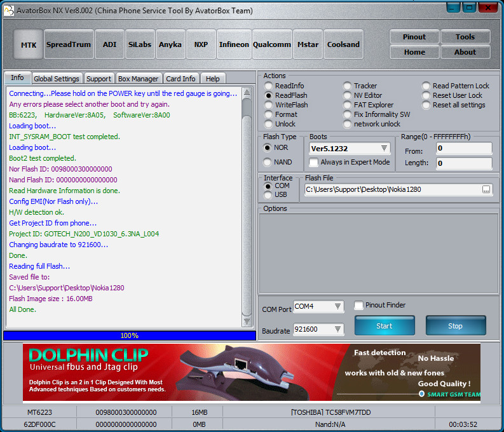The height and width of the screenshot is (432, 504).
Task: Click the MT6223 status bar cell
Action: tap(39, 412)
